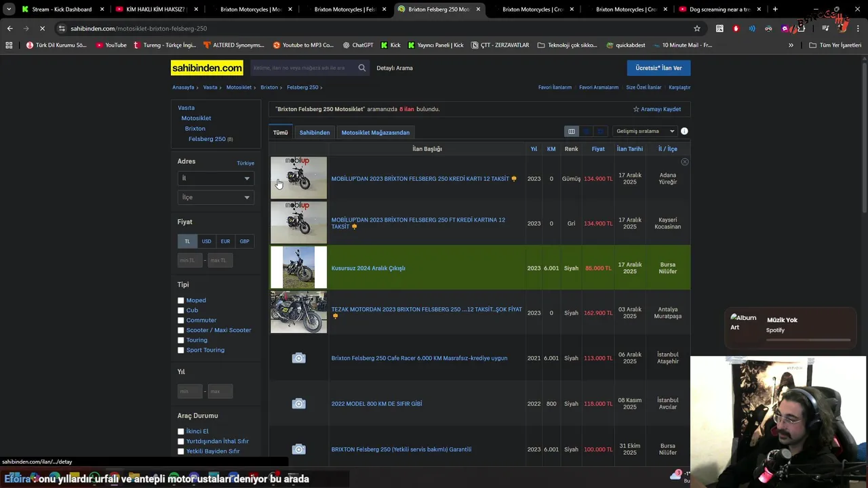Click camera placeholder of Cafe Racer listing
Image resolution: width=868 pixels, height=488 pixels.
[298, 358]
